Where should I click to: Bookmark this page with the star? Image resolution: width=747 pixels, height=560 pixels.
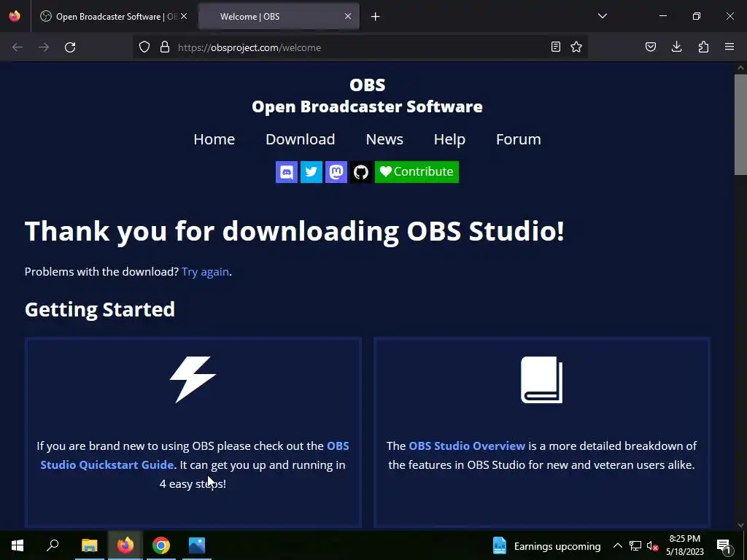click(576, 47)
